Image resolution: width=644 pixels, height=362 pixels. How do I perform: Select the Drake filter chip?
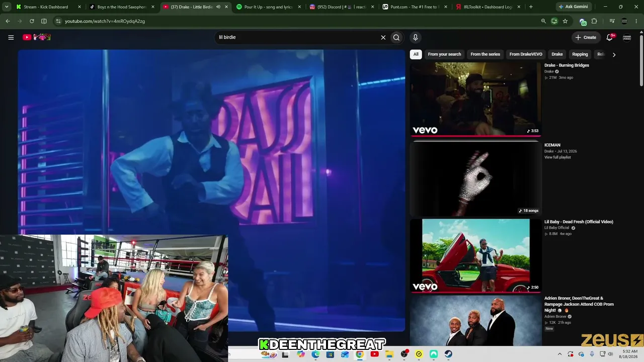pyautogui.click(x=557, y=54)
